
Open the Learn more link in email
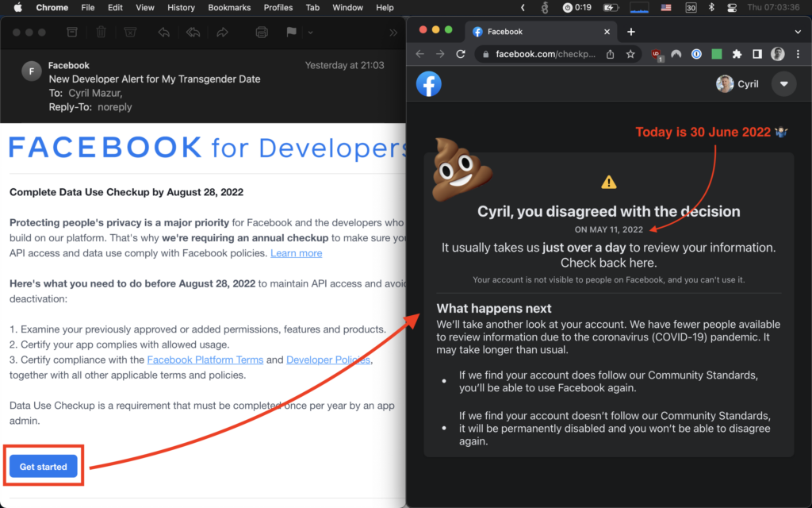[x=297, y=253]
